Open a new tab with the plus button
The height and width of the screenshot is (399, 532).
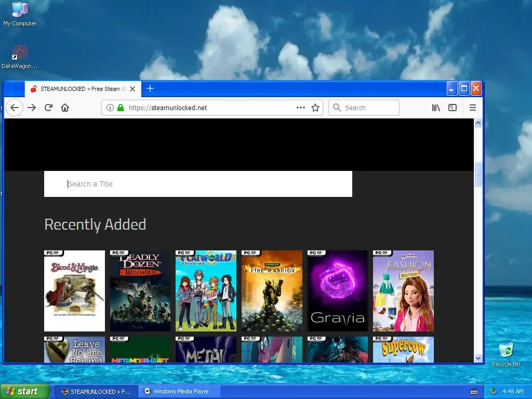pyautogui.click(x=150, y=88)
